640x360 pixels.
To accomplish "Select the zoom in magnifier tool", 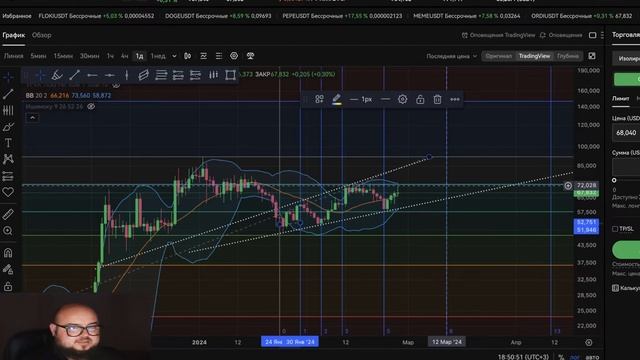I will click(8, 231).
